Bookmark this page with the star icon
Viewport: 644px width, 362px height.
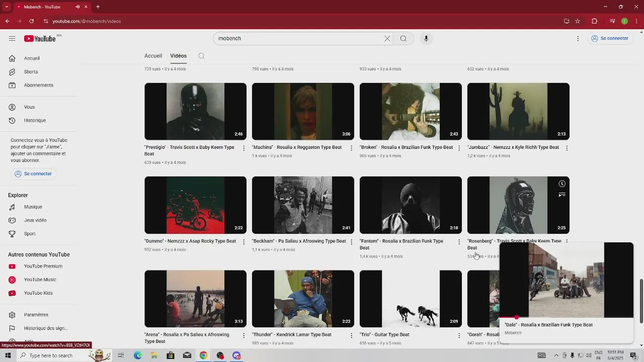point(578,21)
